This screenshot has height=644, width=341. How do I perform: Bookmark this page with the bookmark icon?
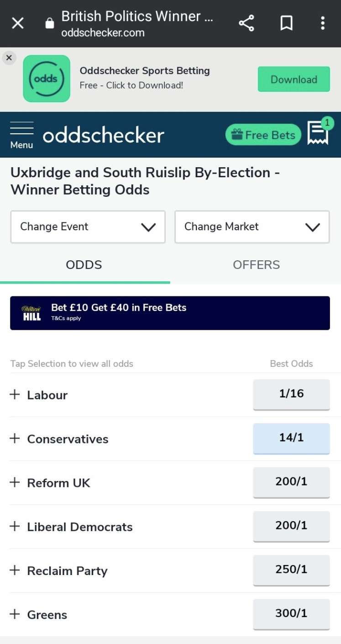286,23
